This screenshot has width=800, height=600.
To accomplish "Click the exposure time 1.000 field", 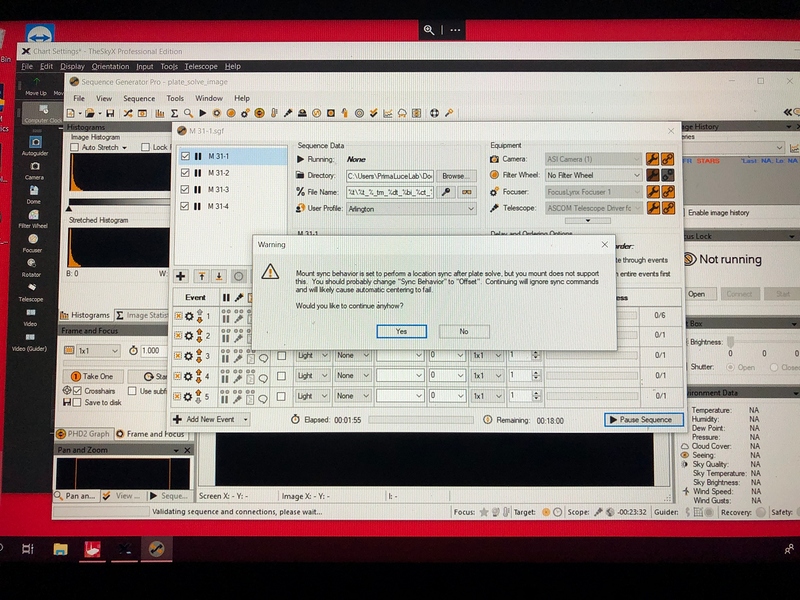I will (153, 351).
